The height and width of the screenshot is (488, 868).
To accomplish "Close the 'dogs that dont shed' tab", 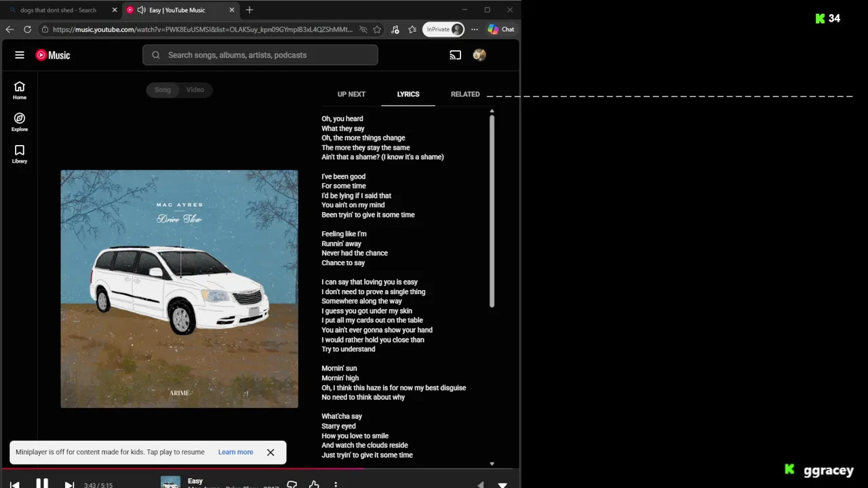I will pyautogui.click(x=113, y=10).
